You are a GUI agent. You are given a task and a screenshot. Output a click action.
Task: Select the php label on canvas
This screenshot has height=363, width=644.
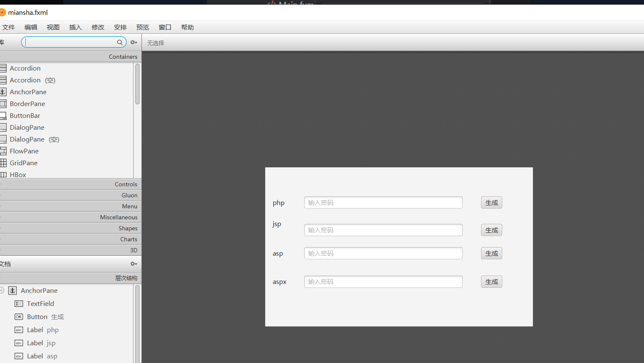(x=279, y=203)
